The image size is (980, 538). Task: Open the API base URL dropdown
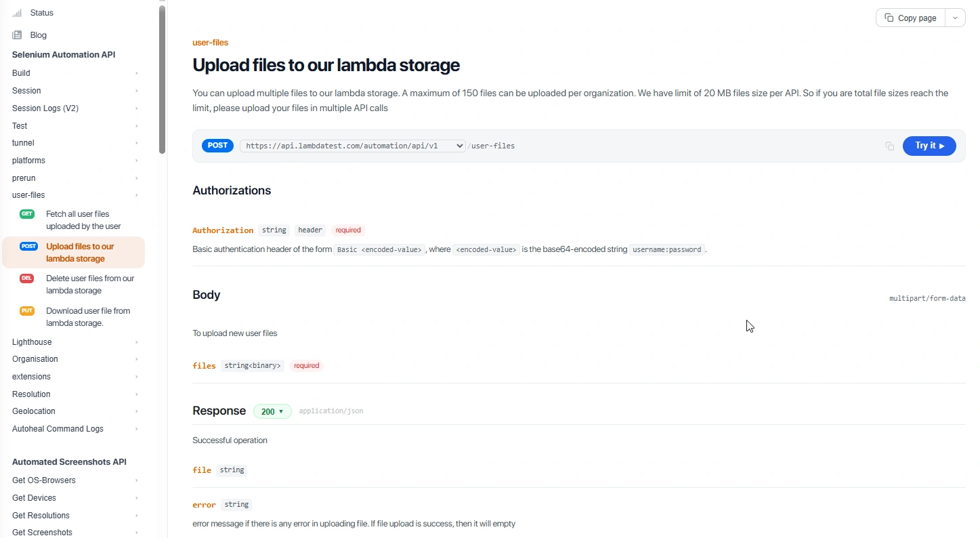pyautogui.click(x=353, y=146)
